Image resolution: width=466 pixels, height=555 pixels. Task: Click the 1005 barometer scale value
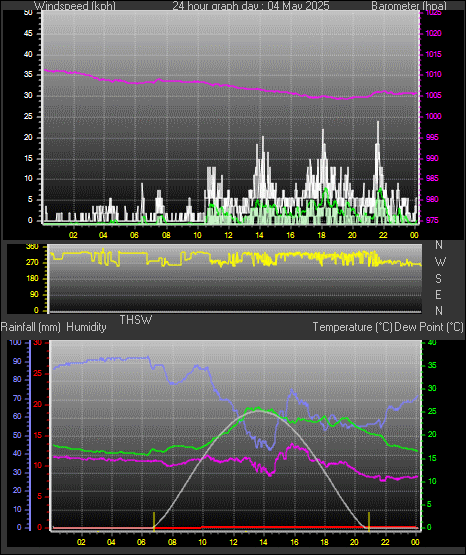pyautogui.click(x=433, y=96)
